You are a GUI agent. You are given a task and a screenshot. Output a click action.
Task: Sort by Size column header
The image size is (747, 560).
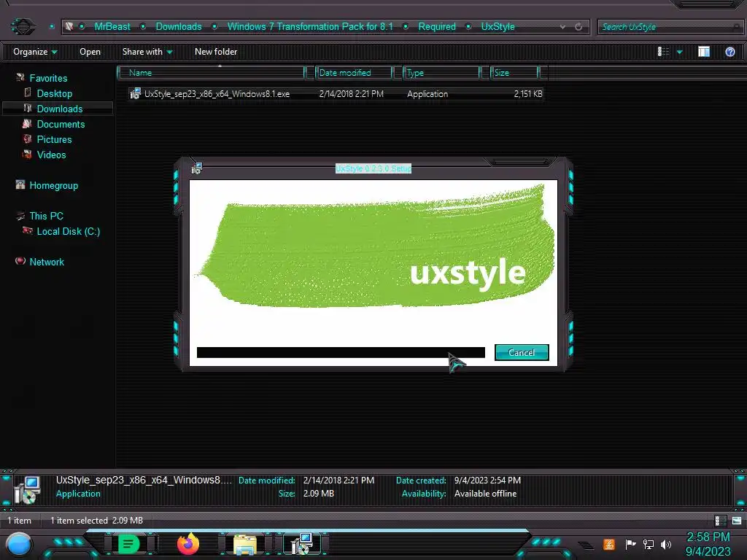pyautogui.click(x=516, y=73)
